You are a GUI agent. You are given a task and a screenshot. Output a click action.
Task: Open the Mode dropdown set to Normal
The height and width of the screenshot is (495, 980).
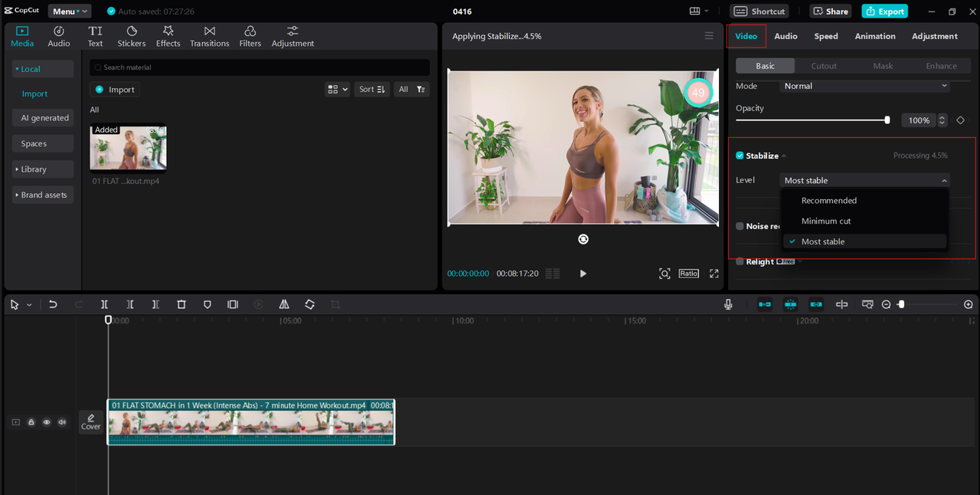(x=865, y=86)
